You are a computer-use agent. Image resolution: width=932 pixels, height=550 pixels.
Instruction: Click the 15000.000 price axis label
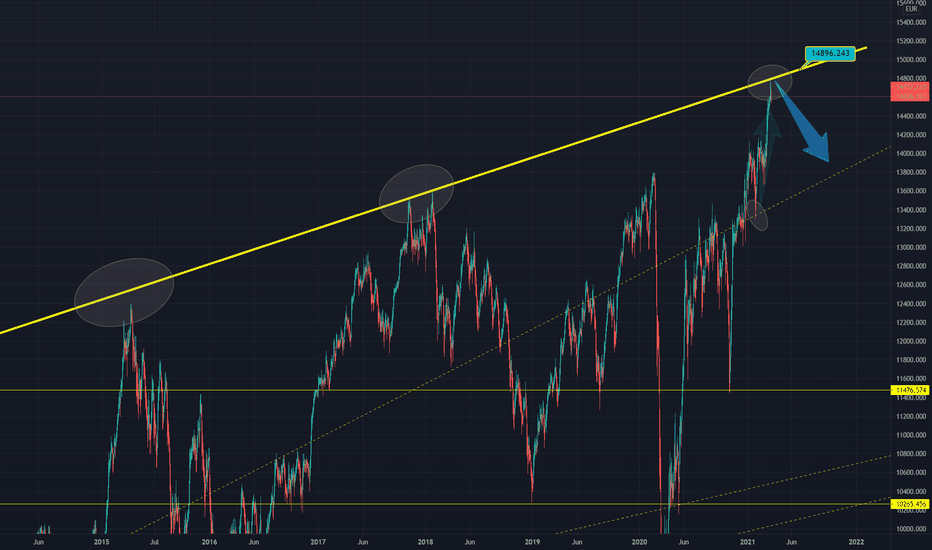[911, 59]
